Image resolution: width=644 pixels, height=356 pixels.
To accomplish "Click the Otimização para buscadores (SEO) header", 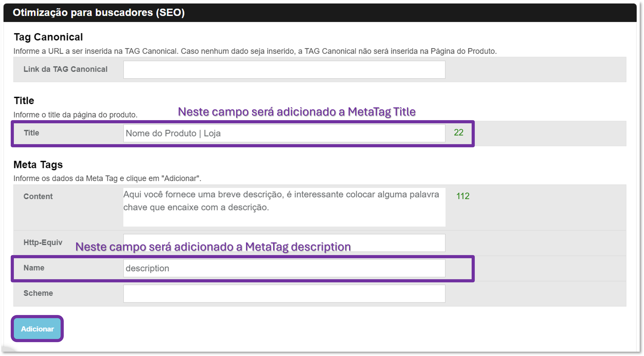I will (99, 13).
